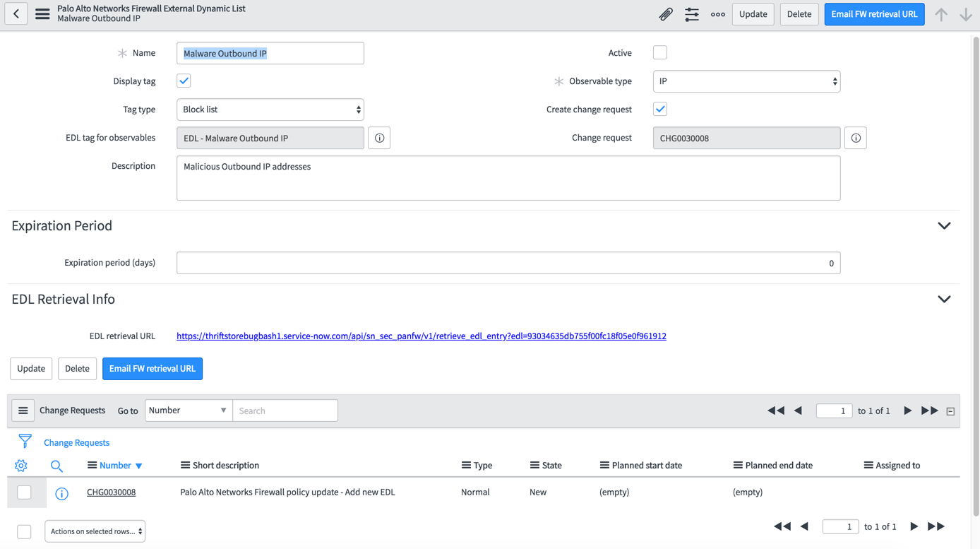Image resolution: width=980 pixels, height=549 pixels.
Task: Click Email FW retrieval URL header button
Action: 874,14
